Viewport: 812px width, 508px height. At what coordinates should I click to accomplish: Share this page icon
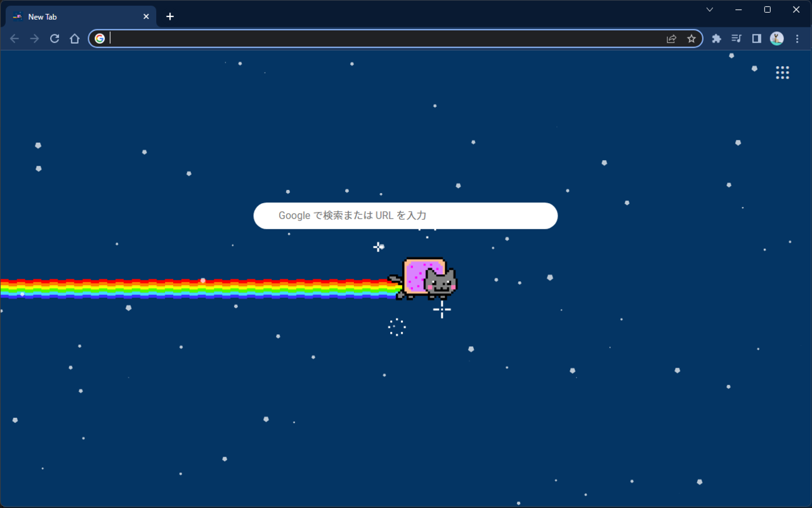tap(671, 39)
